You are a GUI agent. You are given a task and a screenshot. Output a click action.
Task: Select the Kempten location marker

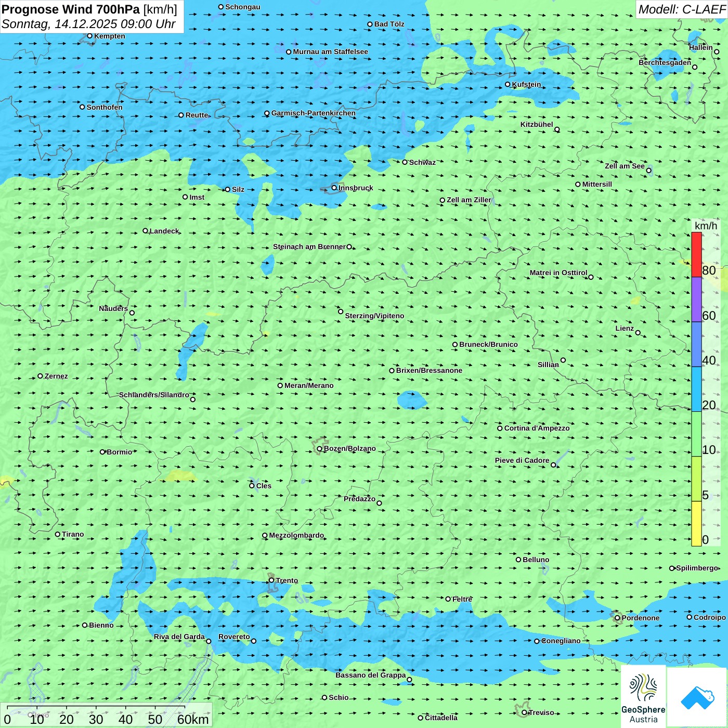point(89,36)
